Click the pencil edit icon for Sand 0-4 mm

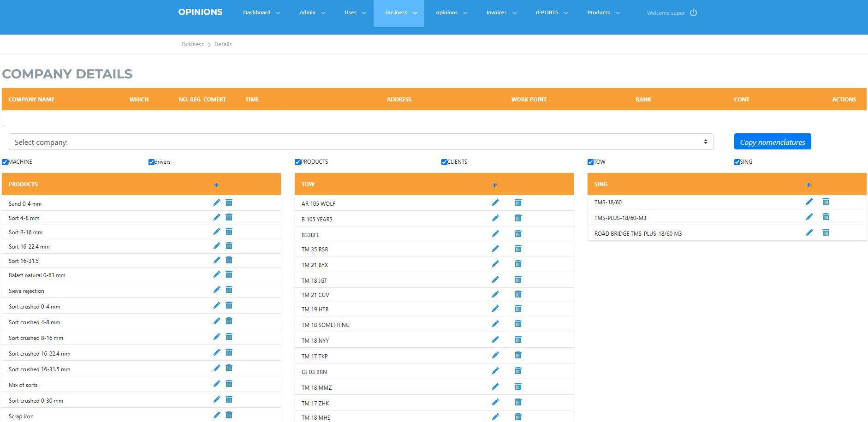[216, 202]
